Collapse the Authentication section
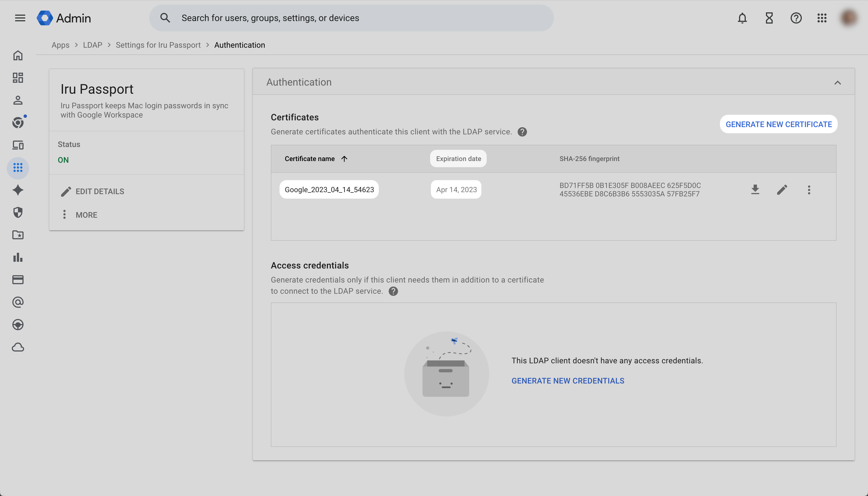The height and width of the screenshot is (496, 868). coord(837,82)
